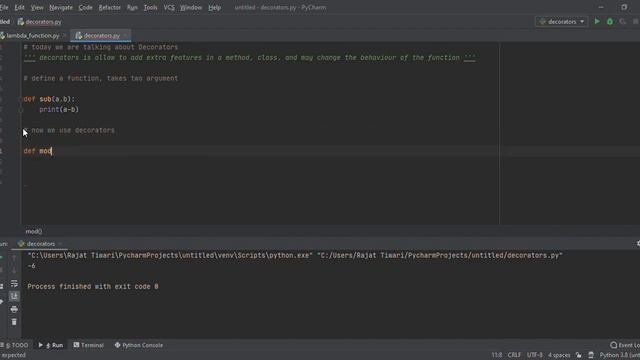Open the Refactor menu
The image size is (640, 360).
(109, 7)
